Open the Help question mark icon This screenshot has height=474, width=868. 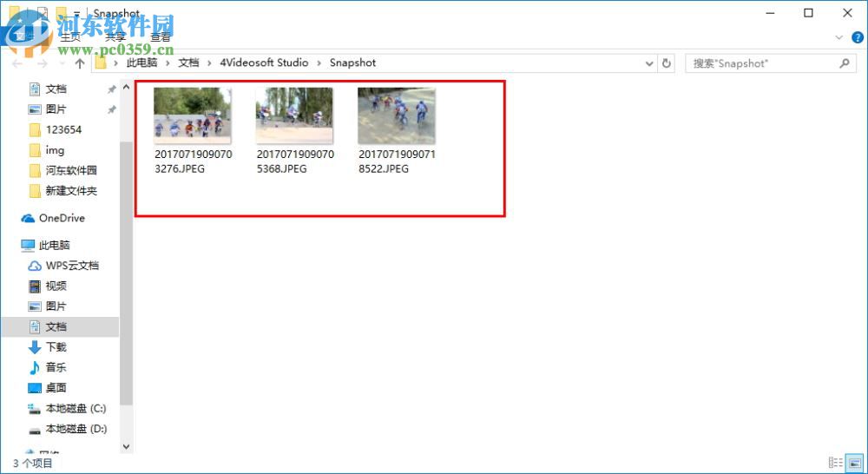pos(858,37)
